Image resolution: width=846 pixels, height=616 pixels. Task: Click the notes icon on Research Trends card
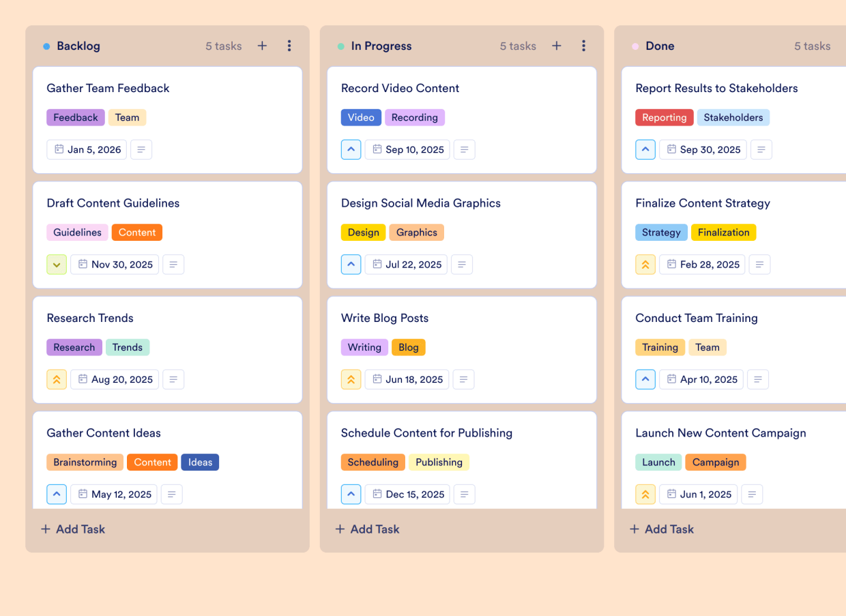173,379
